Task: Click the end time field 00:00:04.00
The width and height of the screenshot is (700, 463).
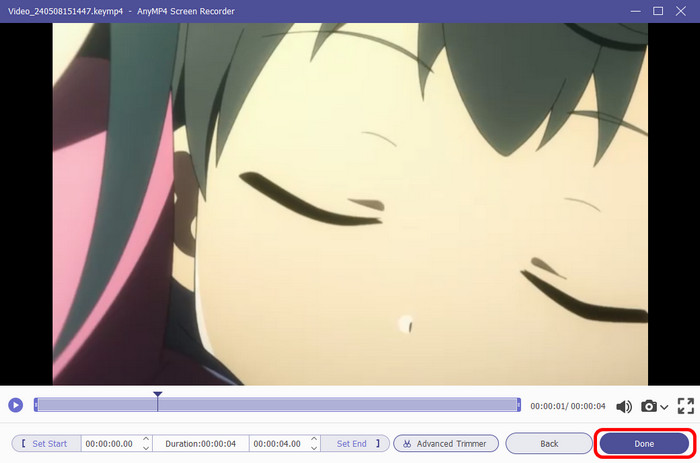Action: pyautogui.click(x=277, y=444)
